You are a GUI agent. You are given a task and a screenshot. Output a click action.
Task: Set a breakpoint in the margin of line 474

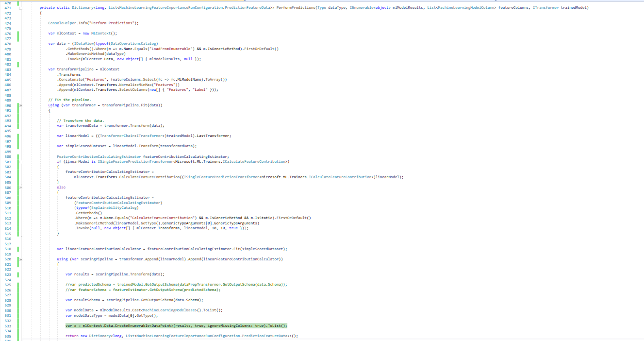(3, 23)
